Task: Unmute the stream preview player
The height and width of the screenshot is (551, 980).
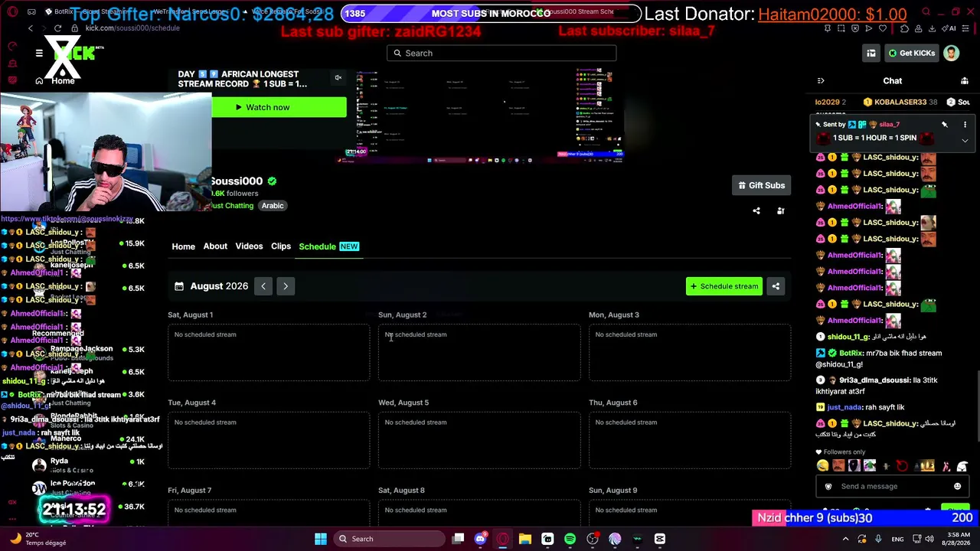Action: point(338,77)
